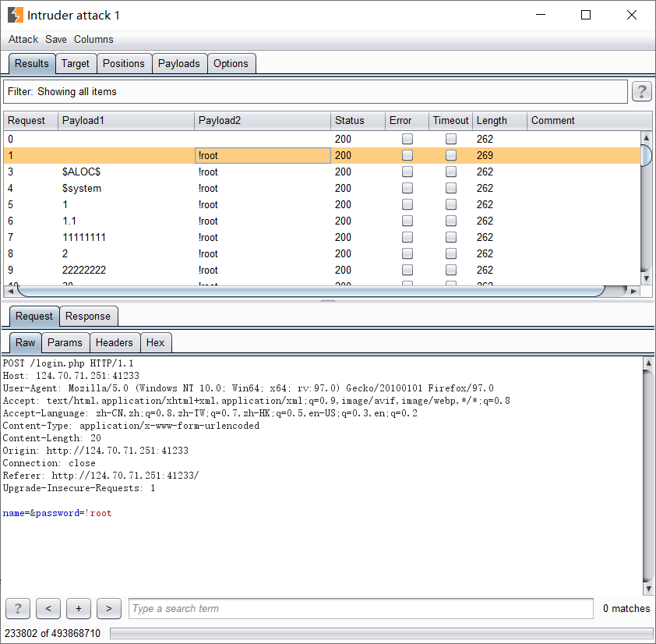The image size is (656, 644).
Task: Sort by Request column header
Action: [30, 121]
